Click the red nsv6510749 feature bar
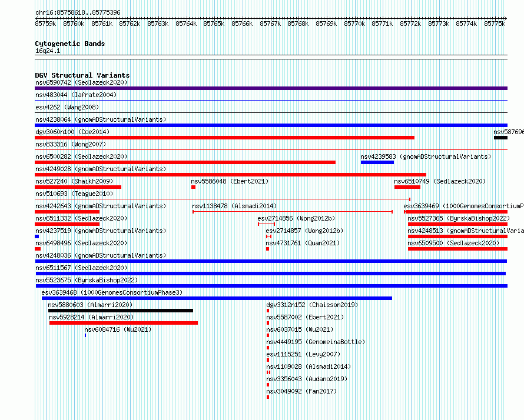 coord(407,187)
